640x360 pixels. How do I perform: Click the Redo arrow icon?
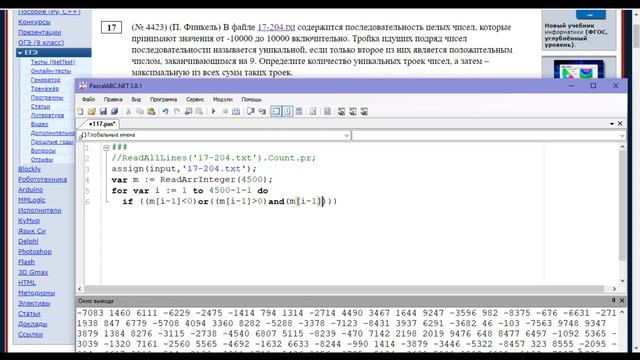177,111
